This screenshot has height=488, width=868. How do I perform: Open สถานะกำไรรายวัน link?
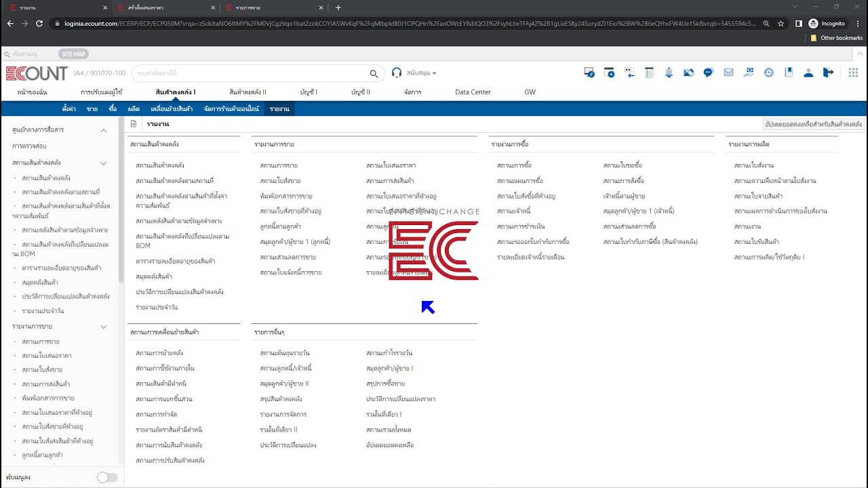click(x=389, y=353)
